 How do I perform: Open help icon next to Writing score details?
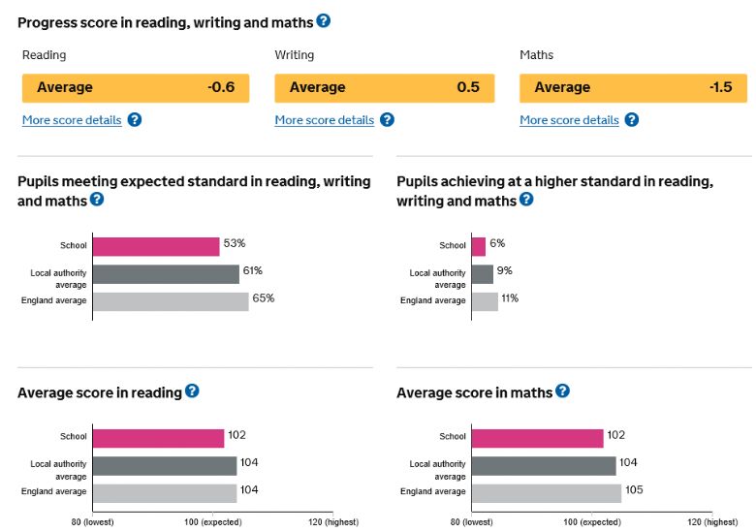[387, 119]
